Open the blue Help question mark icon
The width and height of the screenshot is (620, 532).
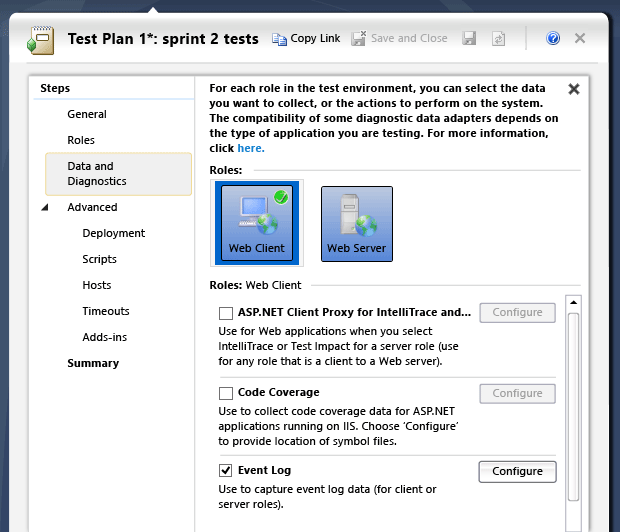(553, 38)
